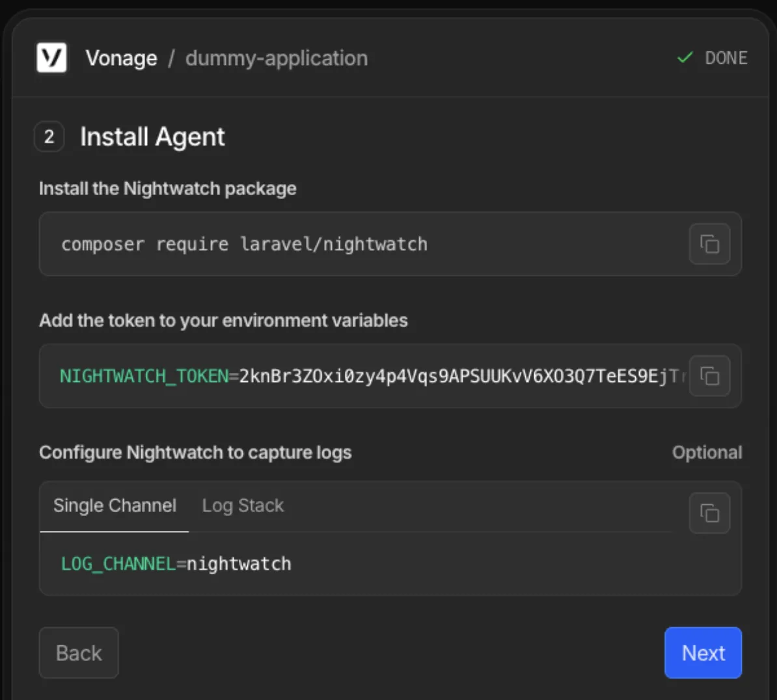
Task: Click the green DONE checkmark icon
Action: click(684, 57)
